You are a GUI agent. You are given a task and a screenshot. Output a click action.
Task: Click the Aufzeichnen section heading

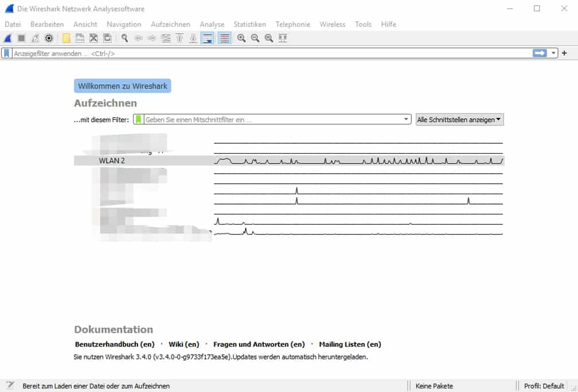click(x=106, y=103)
